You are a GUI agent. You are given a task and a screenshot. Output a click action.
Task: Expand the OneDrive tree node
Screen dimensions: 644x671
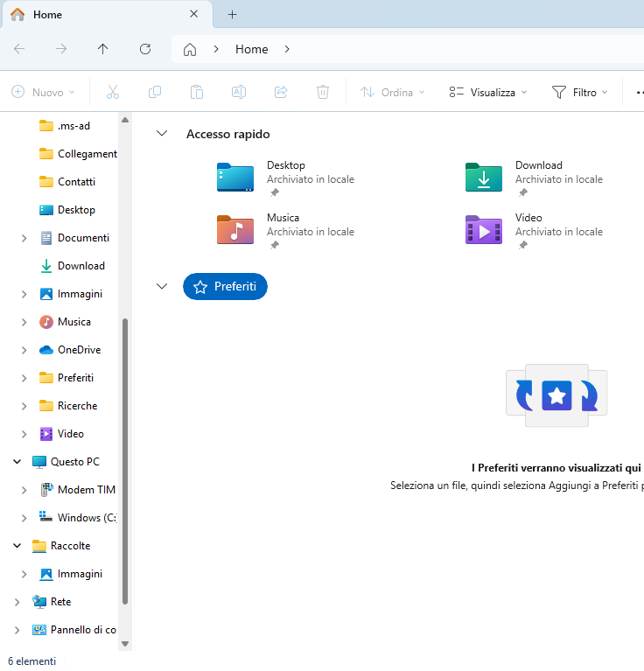(24, 351)
